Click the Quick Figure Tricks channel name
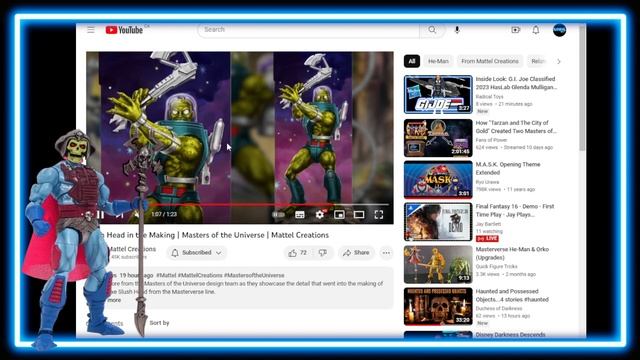Image resolution: width=640 pixels, height=360 pixels. point(496,267)
